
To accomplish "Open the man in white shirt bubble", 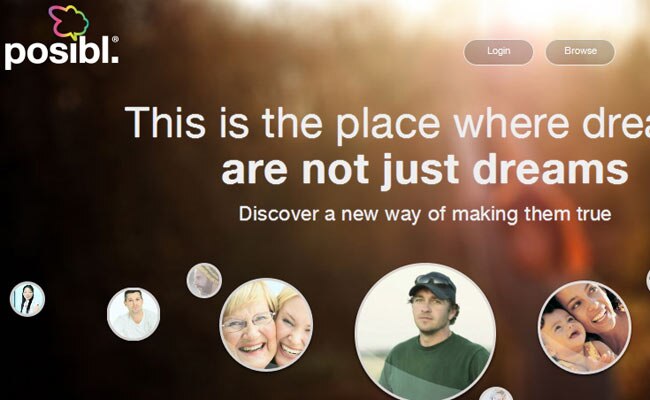I will point(133,314).
